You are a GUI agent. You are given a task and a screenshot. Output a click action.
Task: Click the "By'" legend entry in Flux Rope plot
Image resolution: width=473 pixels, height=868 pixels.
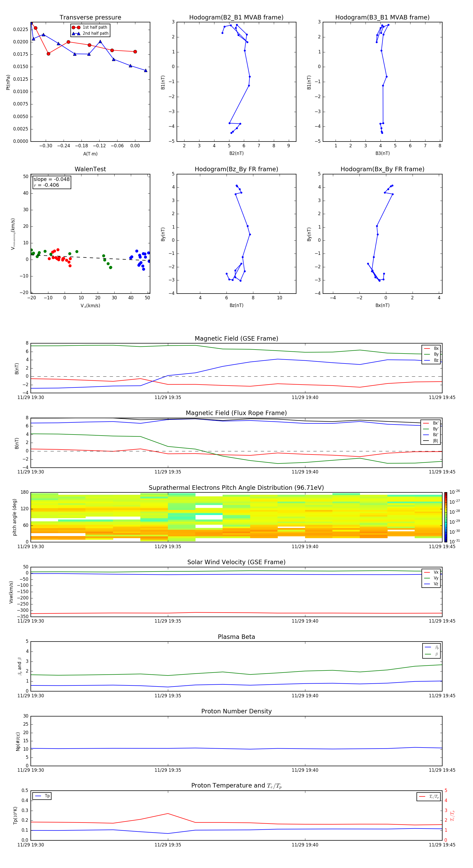431,429
